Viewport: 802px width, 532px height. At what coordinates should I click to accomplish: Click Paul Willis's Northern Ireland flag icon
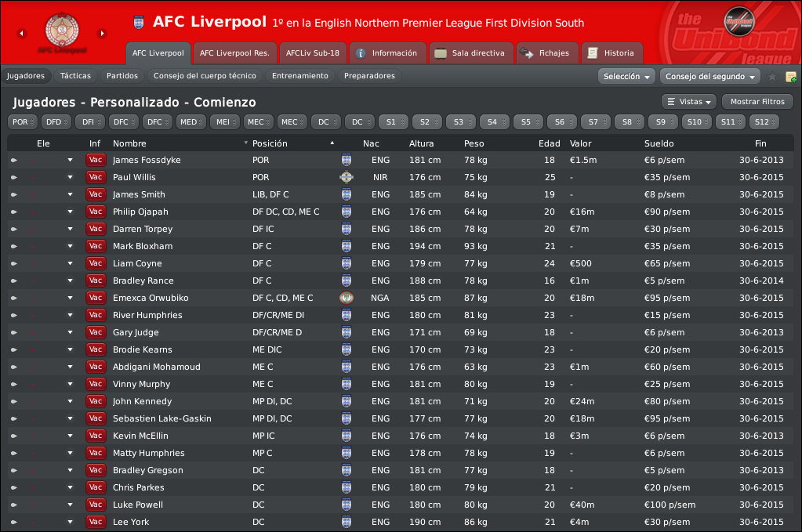pyautogui.click(x=347, y=177)
